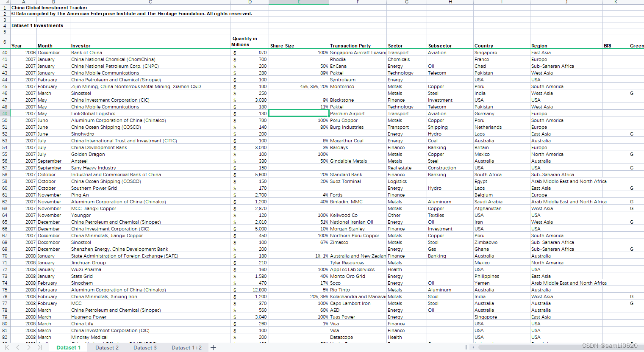Select column F header
The height and width of the screenshot is (352, 644).
point(358,2)
